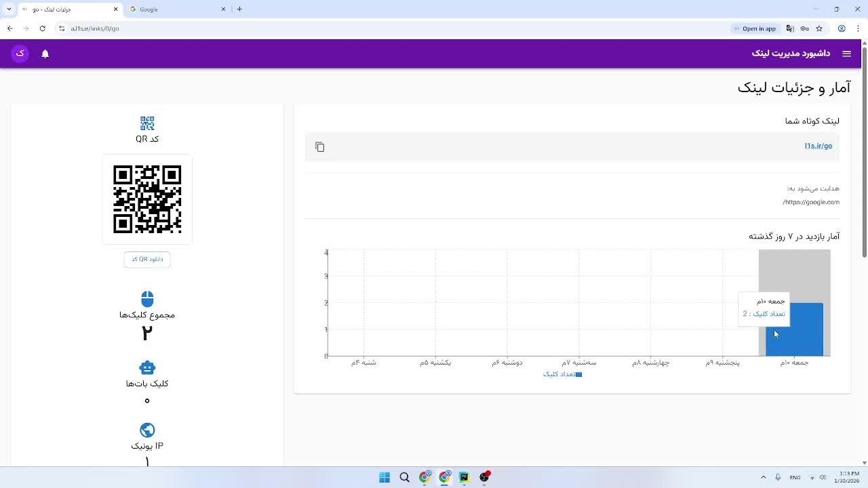Click the notifications bell icon
This screenshot has height=488, width=868.
tap(45, 54)
